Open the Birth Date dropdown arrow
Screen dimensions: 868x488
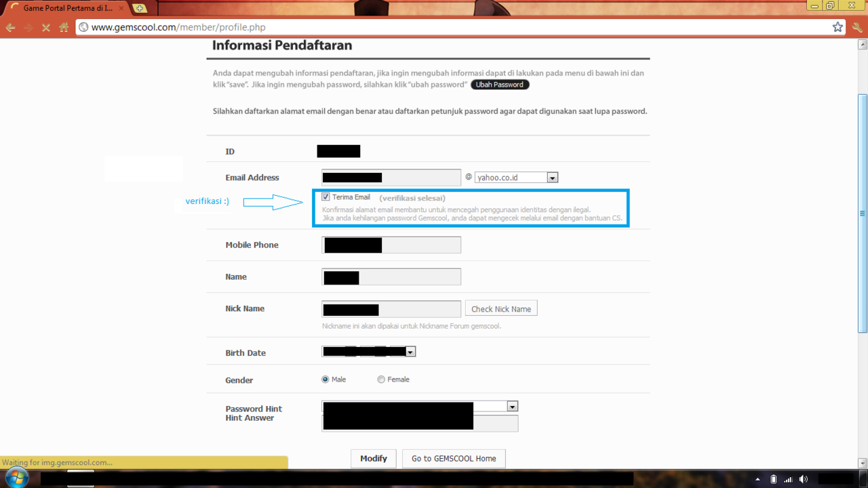pyautogui.click(x=411, y=352)
